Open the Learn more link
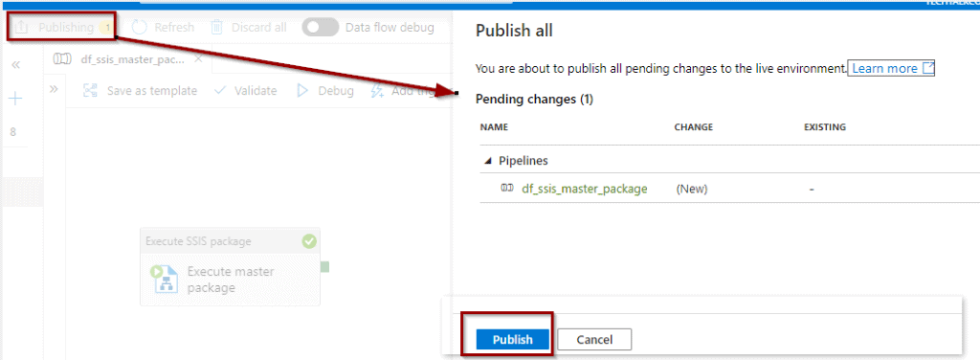Screen dimensions: 980x360 click(x=891, y=68)
